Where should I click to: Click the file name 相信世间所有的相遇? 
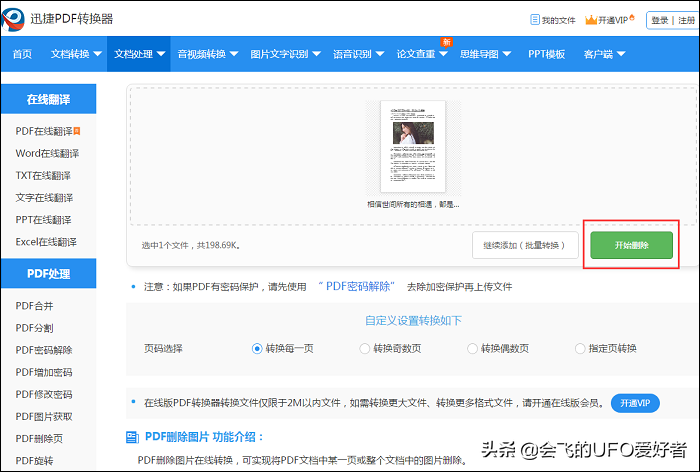(413, 205)
